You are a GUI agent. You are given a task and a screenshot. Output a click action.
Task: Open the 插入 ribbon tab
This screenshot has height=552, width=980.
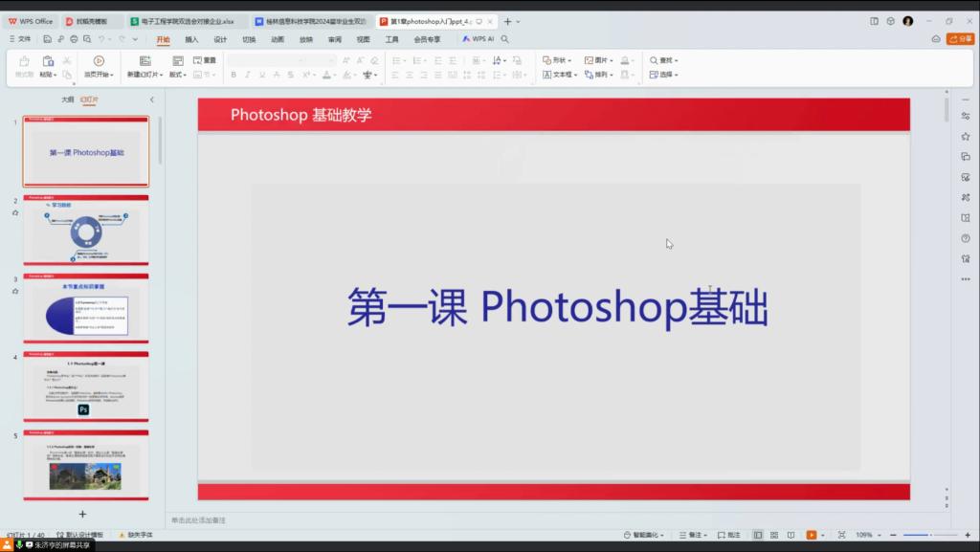191,39
